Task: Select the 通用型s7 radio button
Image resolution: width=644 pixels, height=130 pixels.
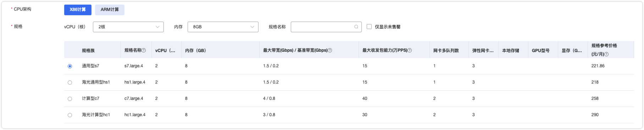Action: [70, 66]
